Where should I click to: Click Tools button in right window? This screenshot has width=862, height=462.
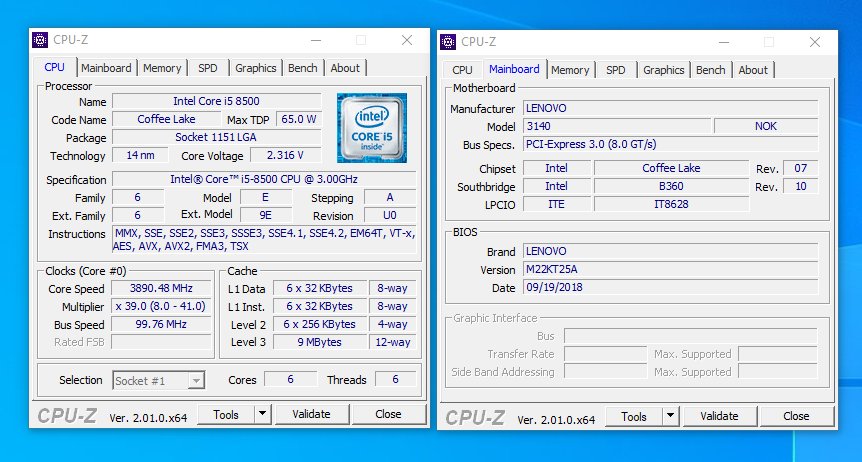click(x=634, y=417)
